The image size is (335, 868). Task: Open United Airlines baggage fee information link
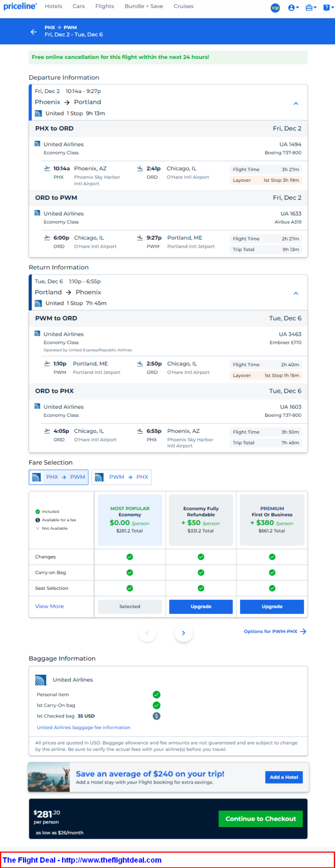pyautogui.click(x=83, y=728)
